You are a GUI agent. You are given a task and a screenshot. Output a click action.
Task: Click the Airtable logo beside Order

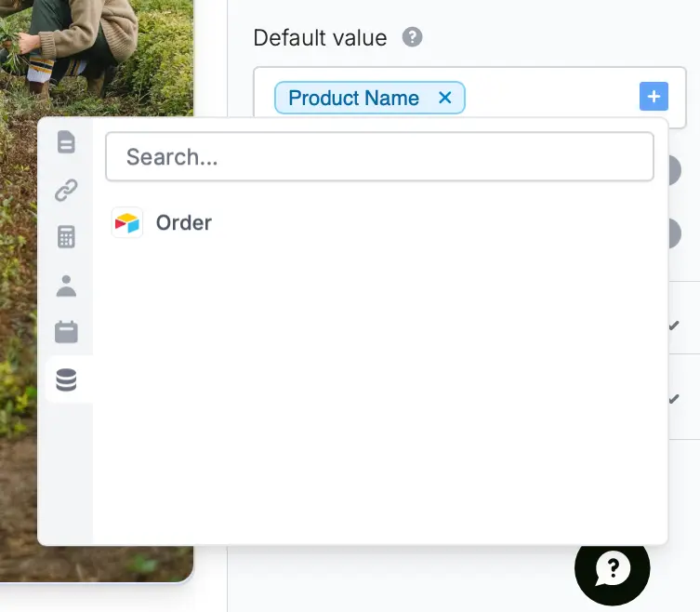[x=126, y=222]
